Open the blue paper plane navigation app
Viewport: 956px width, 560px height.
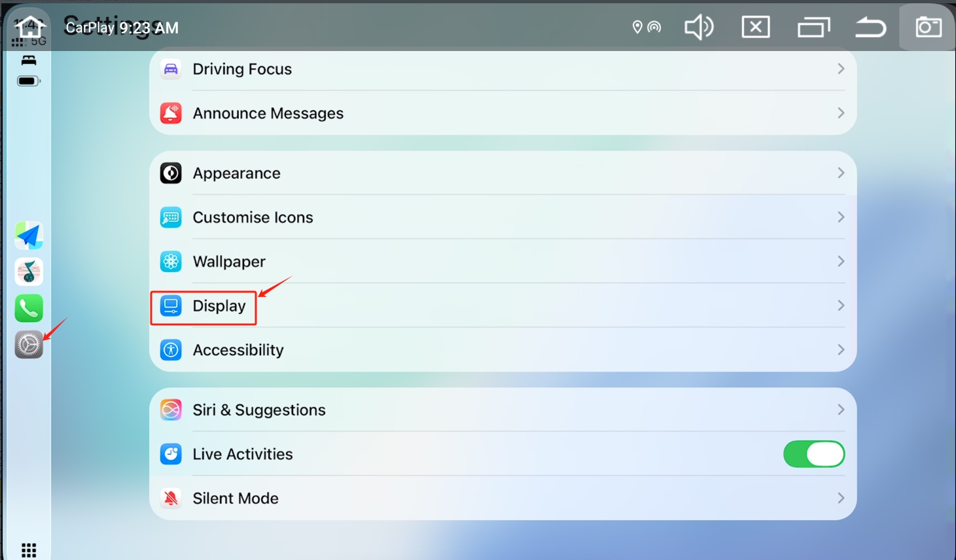click(29, 236)
